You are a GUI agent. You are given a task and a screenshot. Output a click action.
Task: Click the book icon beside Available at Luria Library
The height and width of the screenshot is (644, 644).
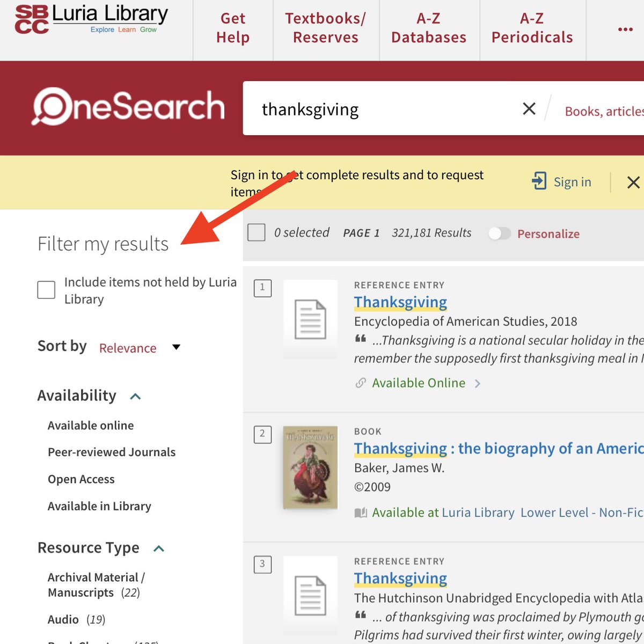click(361, 512)
